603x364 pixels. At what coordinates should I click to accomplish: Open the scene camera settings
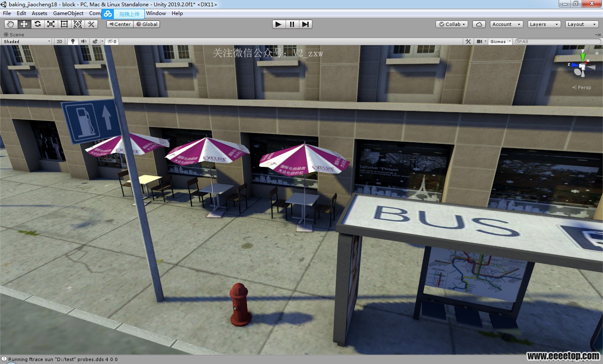pyautogui.click(x=479, y=41)
